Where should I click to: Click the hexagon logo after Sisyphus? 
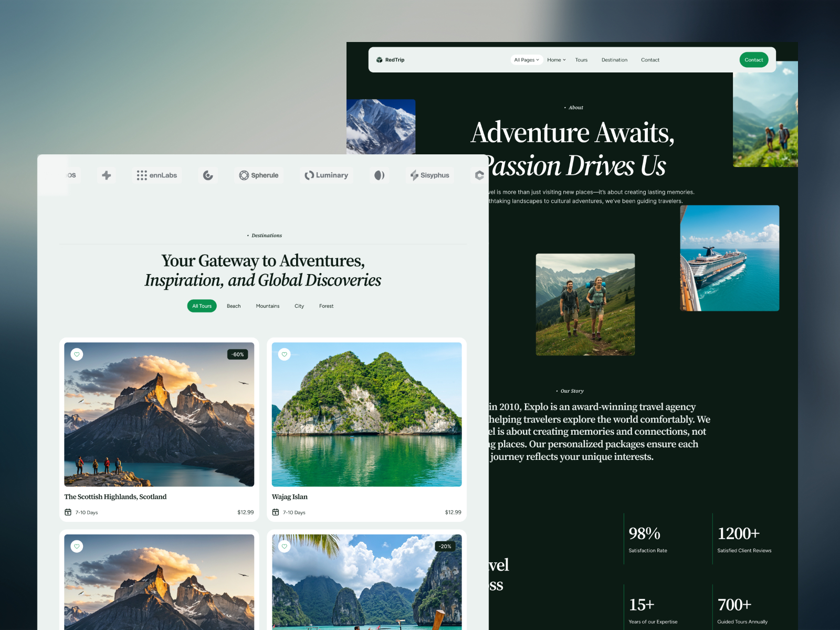(479, 175)
